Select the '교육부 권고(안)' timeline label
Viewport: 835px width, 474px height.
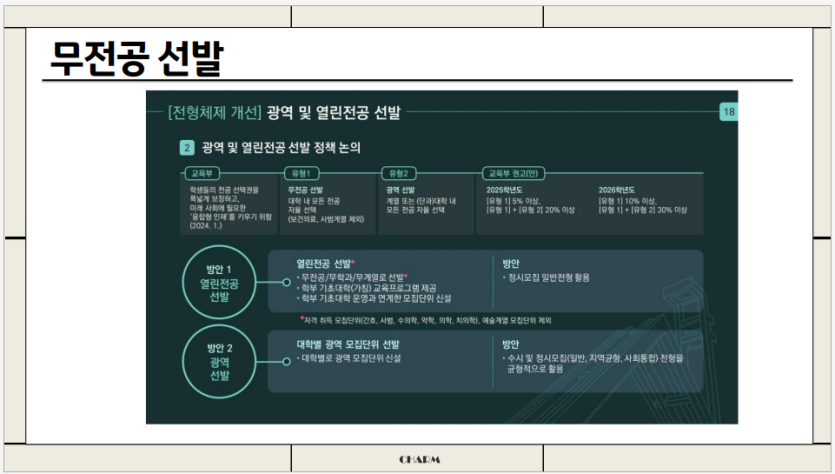(x=513, y=173)
